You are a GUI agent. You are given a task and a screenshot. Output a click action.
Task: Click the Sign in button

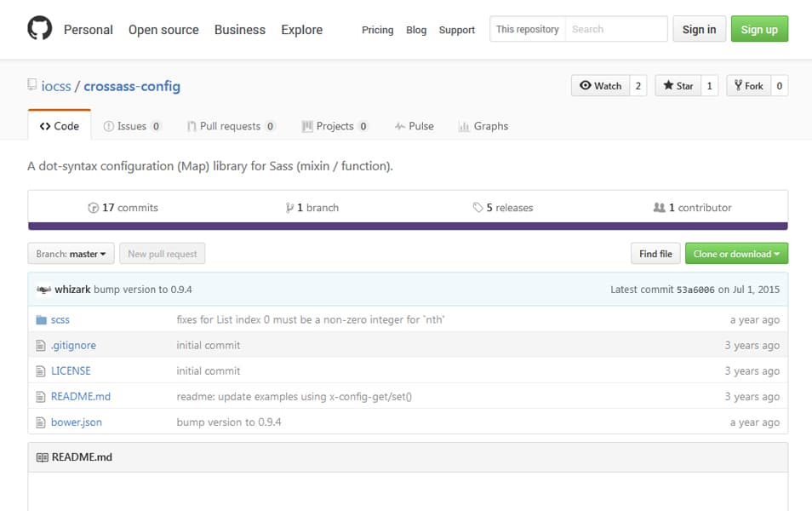tap(699, 29)
